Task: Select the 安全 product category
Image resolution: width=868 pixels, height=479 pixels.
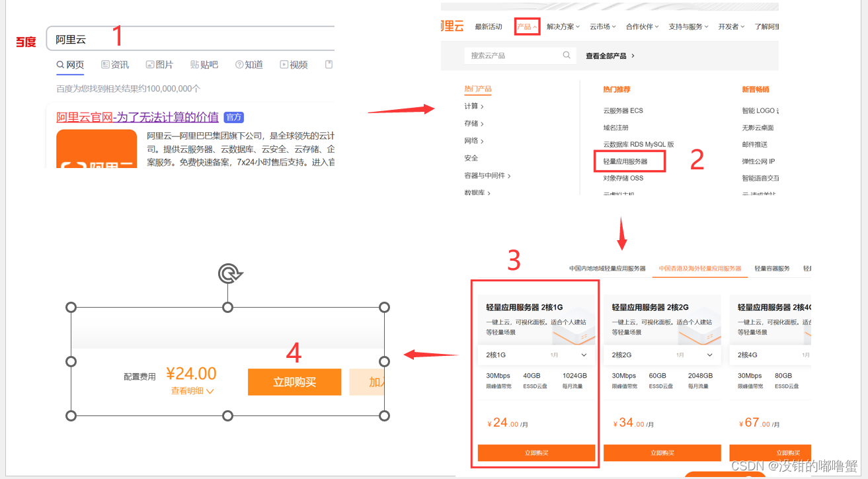Action: [471, 158]
